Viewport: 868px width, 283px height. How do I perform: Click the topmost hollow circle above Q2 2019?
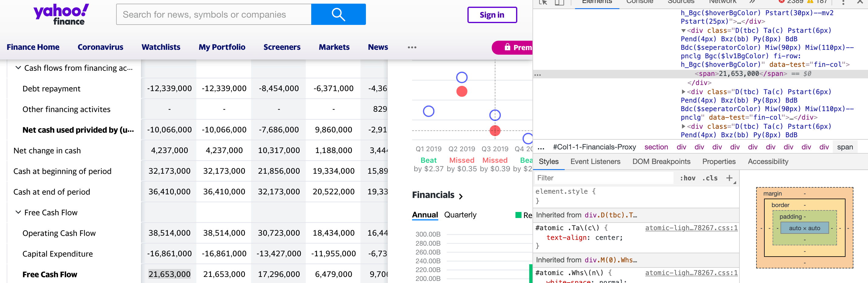(x=462, y=77)
